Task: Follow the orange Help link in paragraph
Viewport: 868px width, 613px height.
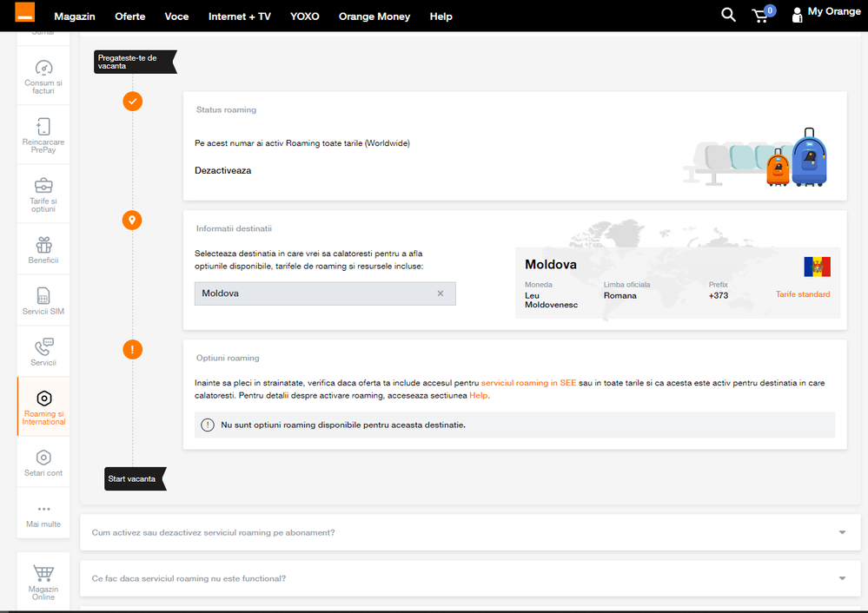Action: tap(479, 396)
